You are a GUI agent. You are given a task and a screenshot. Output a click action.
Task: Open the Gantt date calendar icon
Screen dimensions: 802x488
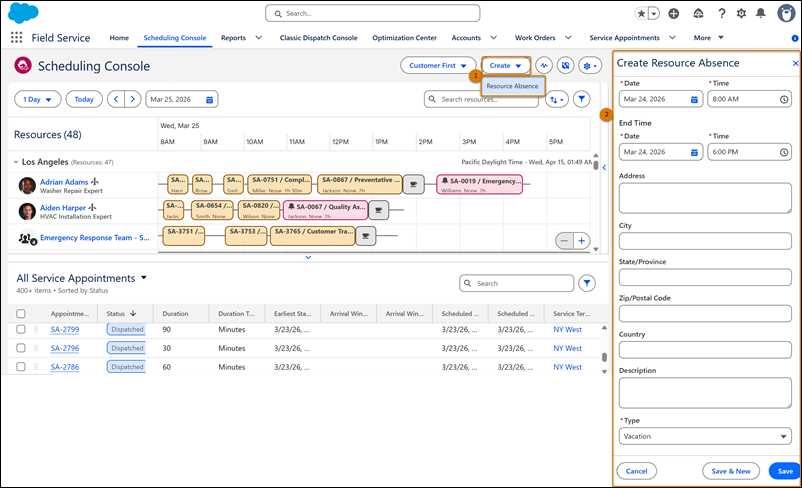coord(209,100)
